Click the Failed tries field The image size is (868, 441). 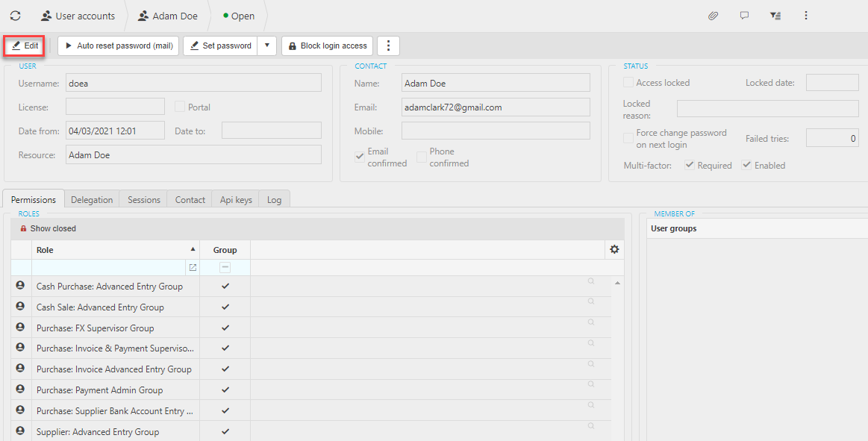[833, 138]
